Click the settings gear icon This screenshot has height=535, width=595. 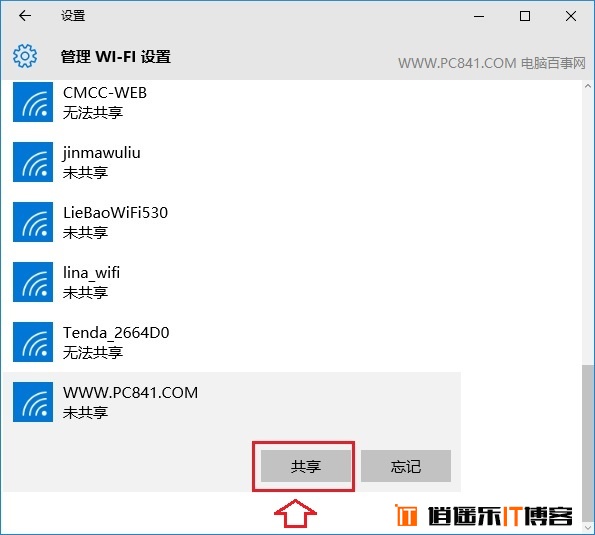pyautogui.click(x=25, y=56)
